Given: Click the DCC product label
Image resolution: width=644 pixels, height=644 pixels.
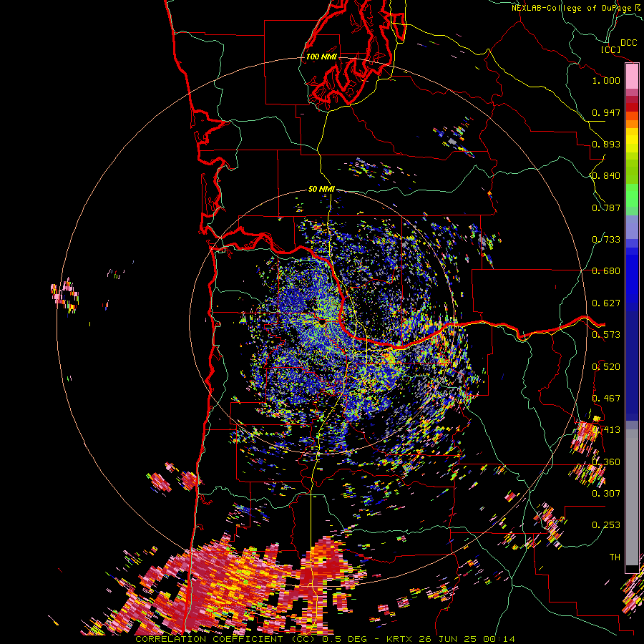Looking at the screenshot, I should point(628,42).
